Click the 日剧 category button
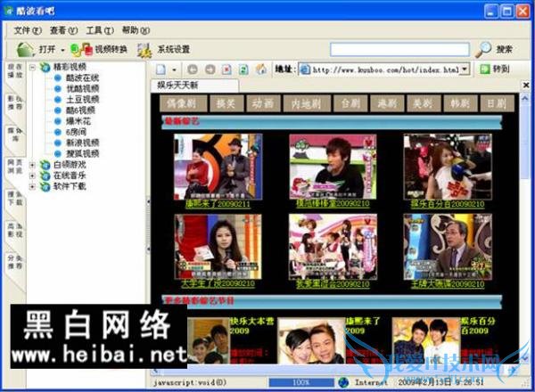 pos(497,103)
